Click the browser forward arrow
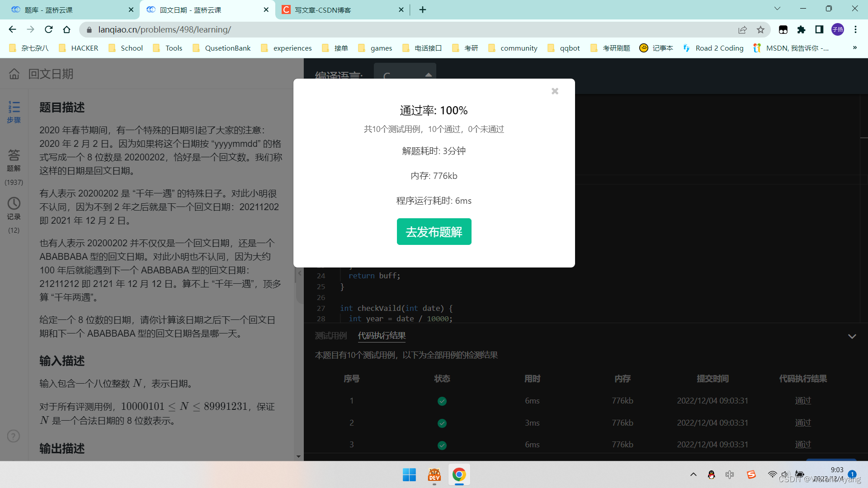This screenshot has height=488, width=868. [30, 29]
